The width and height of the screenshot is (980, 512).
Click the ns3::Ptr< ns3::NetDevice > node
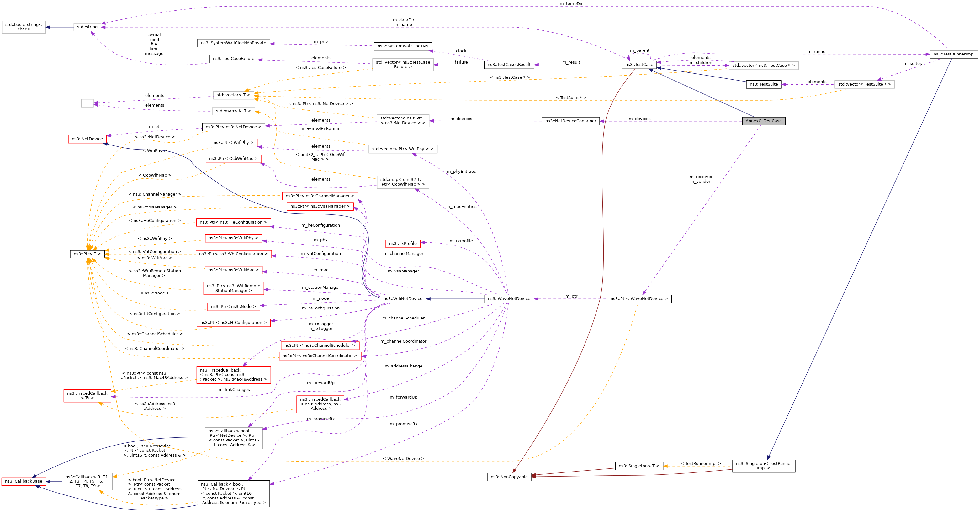233,127
